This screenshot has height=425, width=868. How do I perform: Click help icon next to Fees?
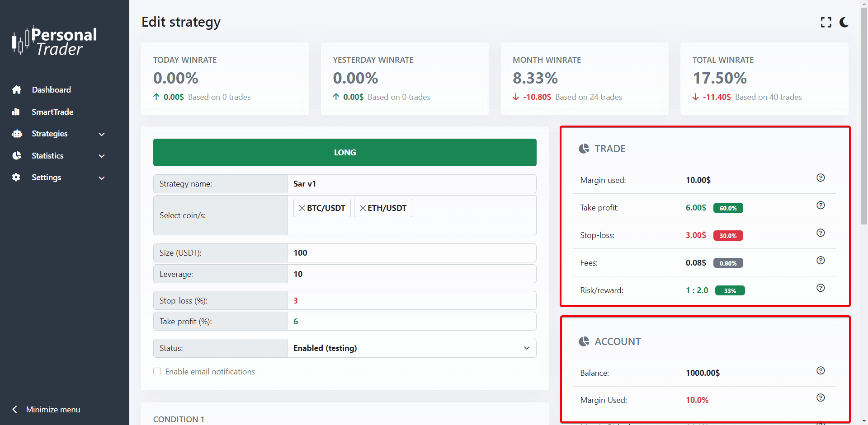(821, 261)
